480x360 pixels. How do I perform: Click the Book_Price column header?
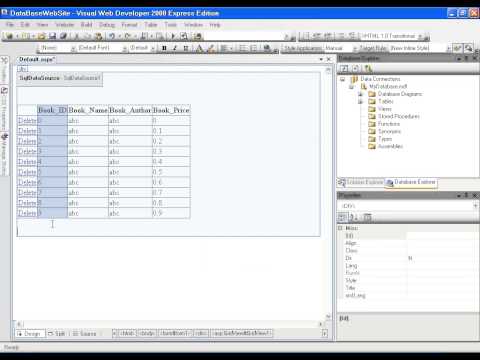[x=171, y=110]
